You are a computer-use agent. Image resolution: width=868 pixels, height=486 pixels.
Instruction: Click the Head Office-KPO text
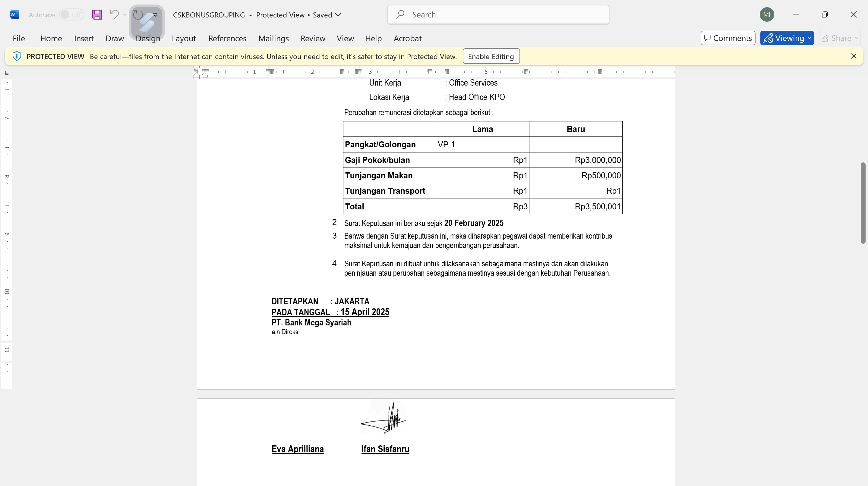(x=477, y=97)
